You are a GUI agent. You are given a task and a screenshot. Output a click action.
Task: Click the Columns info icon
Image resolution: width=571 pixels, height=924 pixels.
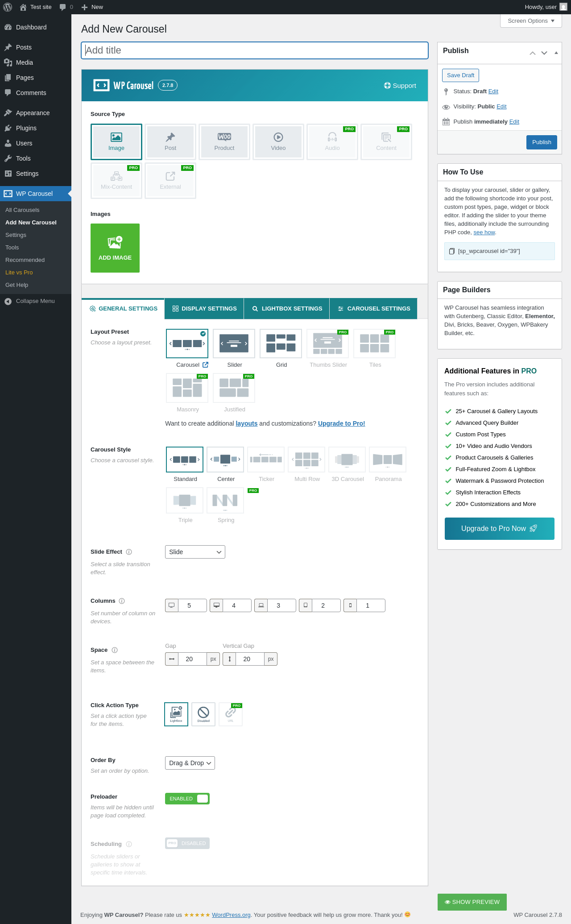(122, 601)
